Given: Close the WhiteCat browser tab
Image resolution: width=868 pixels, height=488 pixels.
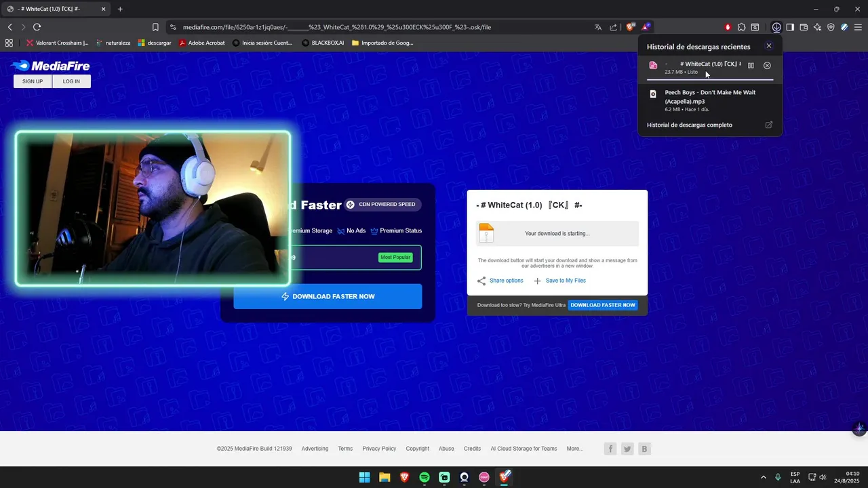Looking at the screenshot, I should 103,9.
